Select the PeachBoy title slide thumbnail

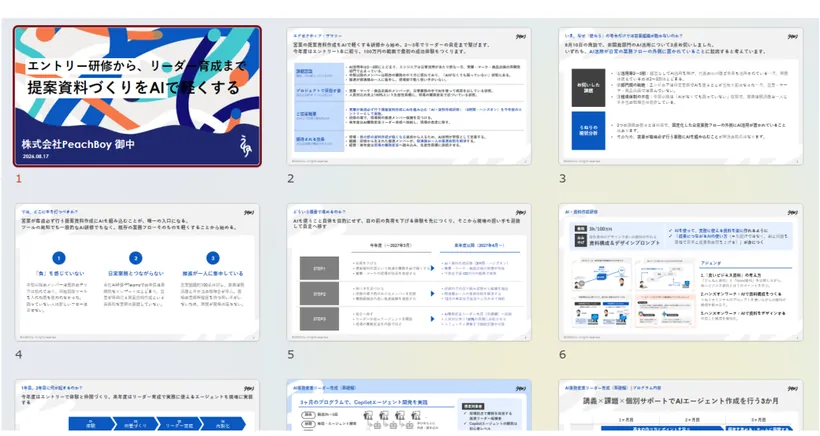pyautogui.click(x=137, y=96)
